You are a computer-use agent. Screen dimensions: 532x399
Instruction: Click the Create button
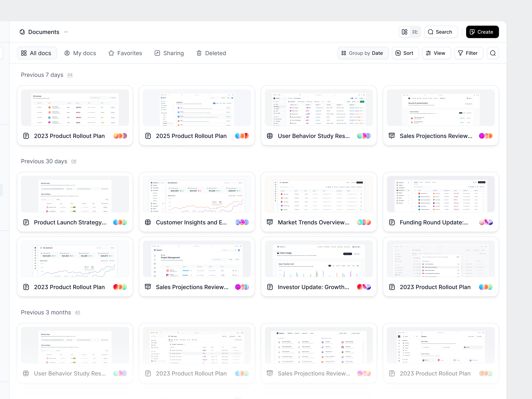[x=482, y=32]
